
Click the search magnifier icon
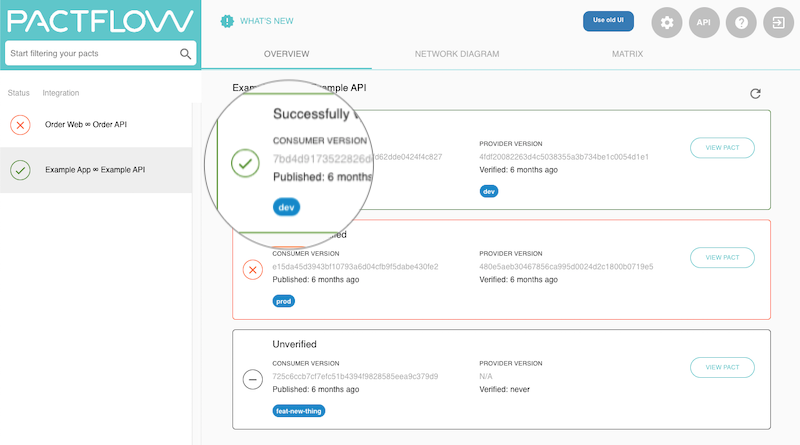click(185, 54)
